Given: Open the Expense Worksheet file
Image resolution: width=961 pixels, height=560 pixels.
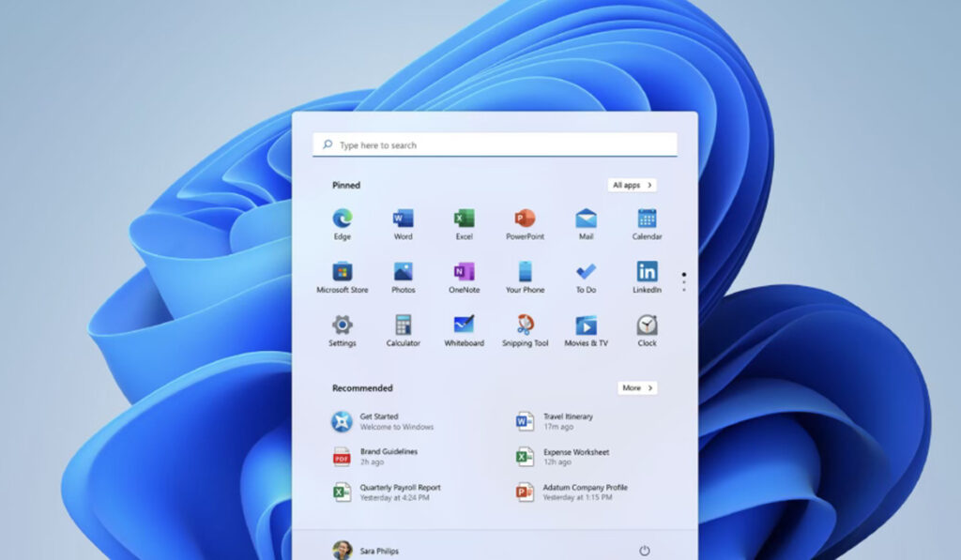Looking at the screenshot, I should (562, 457).
